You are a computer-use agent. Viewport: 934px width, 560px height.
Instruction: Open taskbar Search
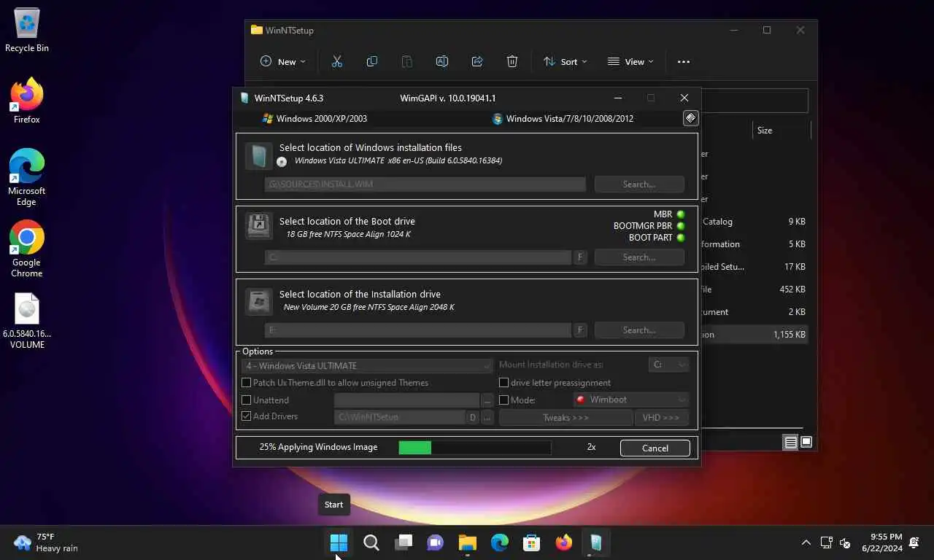[371, 542]
